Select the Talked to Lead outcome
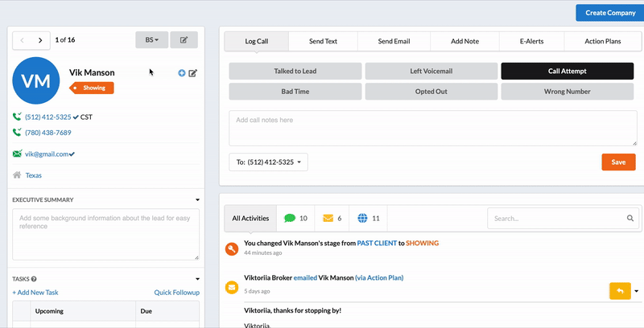The width and height of the screenshot is (644, 328). pos(296,71)
